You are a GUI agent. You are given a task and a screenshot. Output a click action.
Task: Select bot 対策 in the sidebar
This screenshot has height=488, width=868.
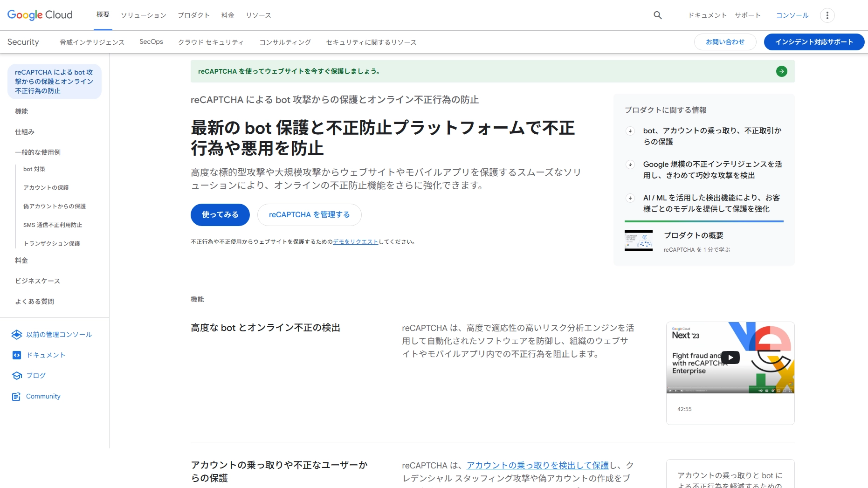click(34, 169)
